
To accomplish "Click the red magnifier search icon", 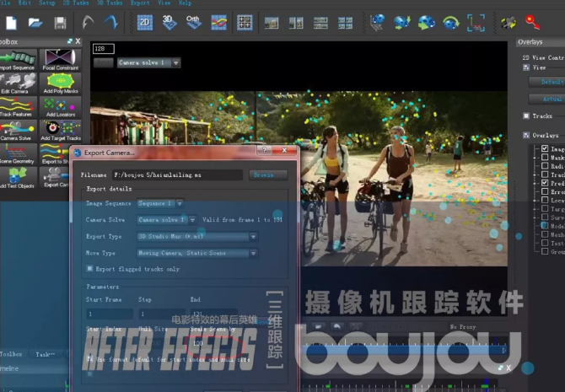I will (532, 22).
